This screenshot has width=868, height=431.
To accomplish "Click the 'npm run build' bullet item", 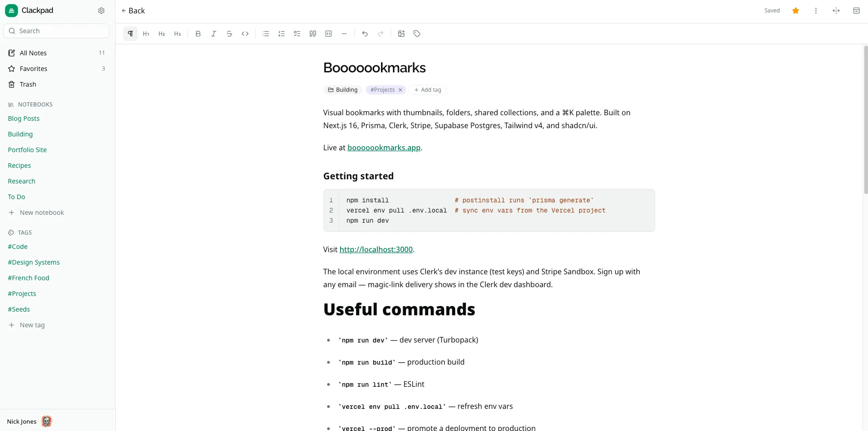I will coord(401,362).
